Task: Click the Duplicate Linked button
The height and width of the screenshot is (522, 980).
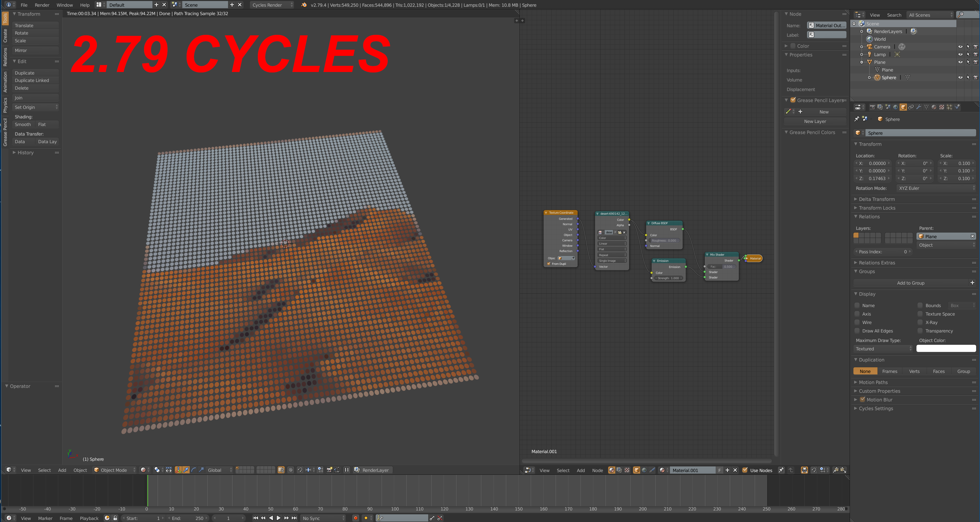Action: [36, 80]
